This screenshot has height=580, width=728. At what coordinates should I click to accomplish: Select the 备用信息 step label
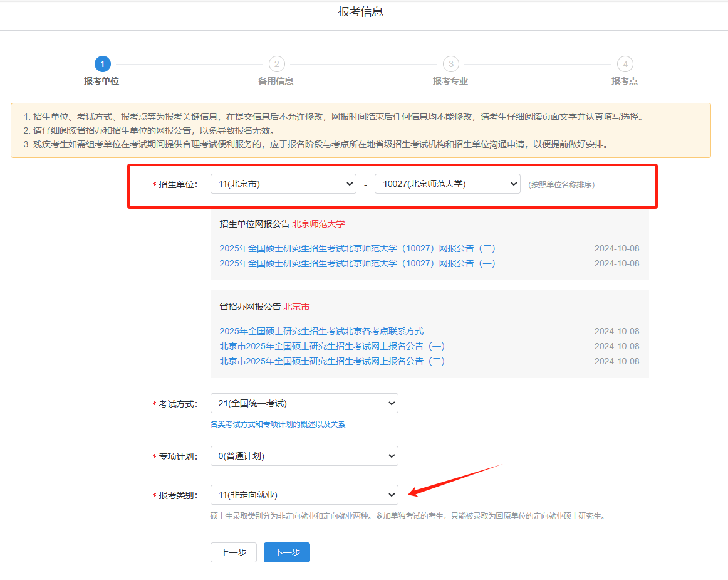[x=276, y=81]
